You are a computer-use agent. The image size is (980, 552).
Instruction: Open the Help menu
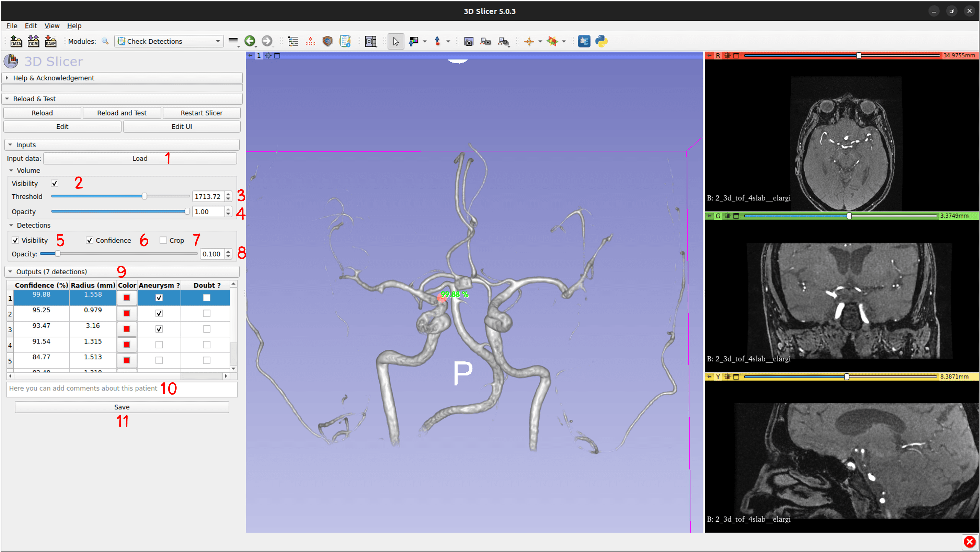74,26
